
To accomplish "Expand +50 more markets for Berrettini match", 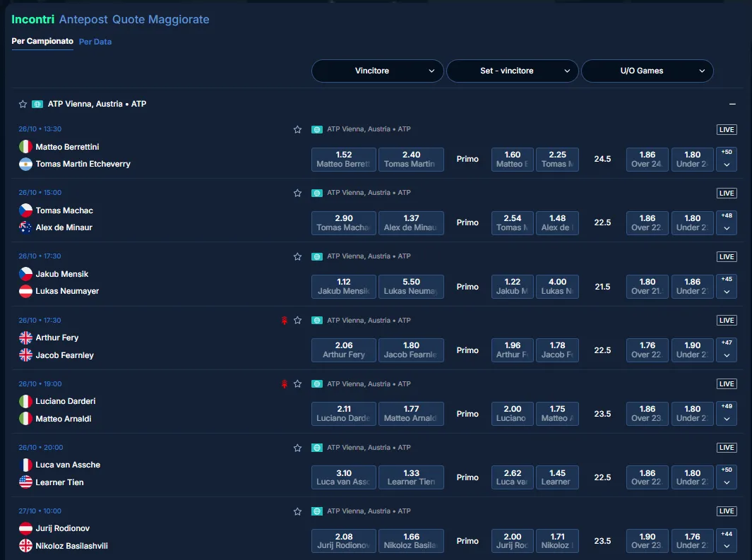I will [x=727, y=159].
